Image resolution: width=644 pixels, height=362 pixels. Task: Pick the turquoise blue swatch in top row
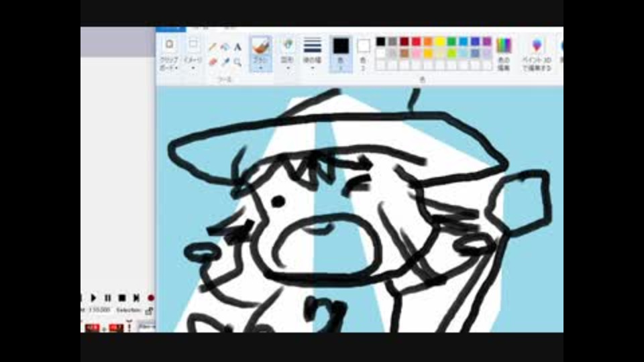click(464, 42)
